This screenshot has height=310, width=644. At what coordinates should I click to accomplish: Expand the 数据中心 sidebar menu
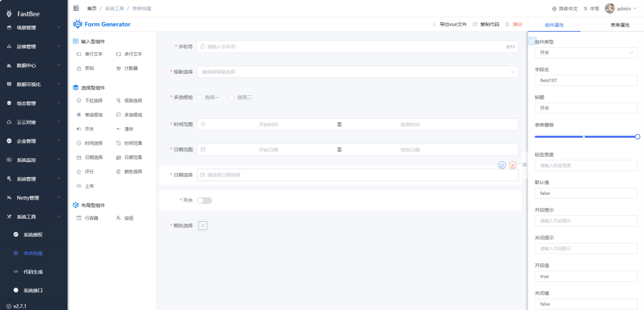pyautogui.click(x=33, y=66)
